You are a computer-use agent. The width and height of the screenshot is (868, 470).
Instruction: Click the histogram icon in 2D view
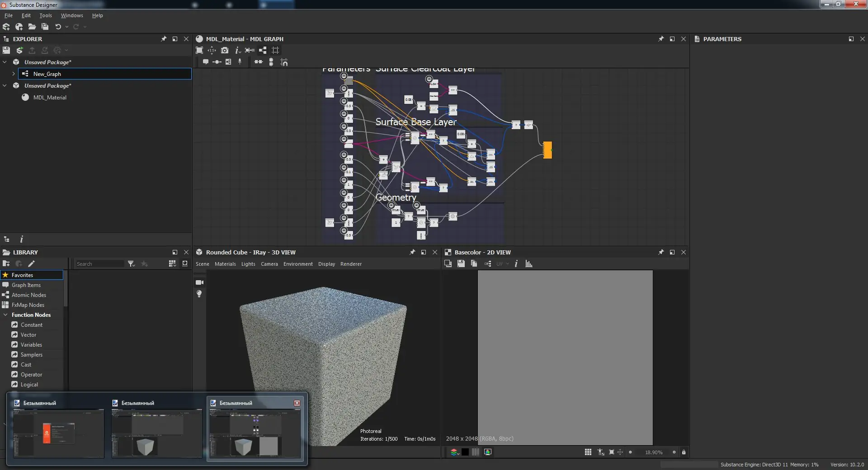528,264
